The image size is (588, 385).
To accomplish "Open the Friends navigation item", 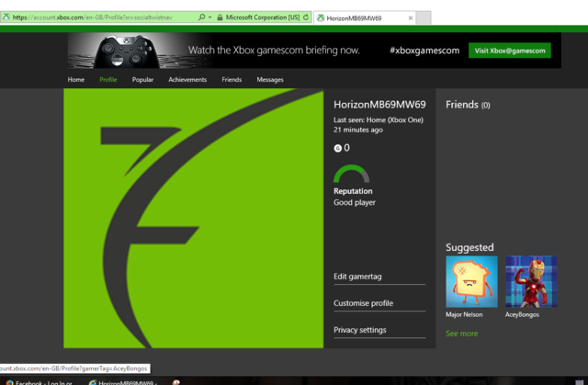I will (x=232, y=80).
